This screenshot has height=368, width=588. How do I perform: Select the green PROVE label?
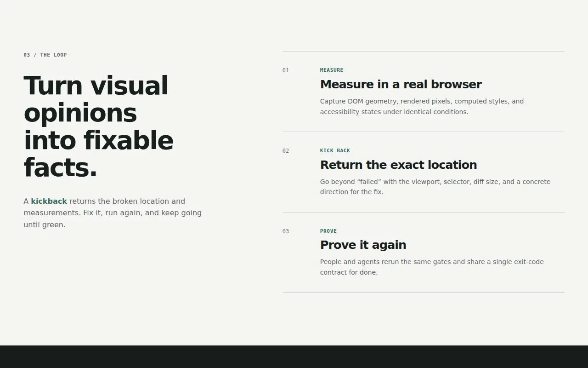pyautogui.click(x=328, y=231)
